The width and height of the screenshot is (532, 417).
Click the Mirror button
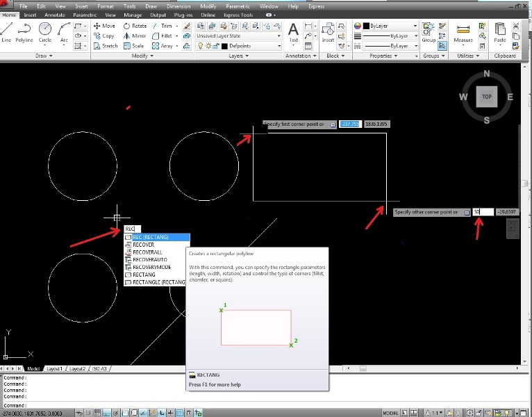point(135,35)
